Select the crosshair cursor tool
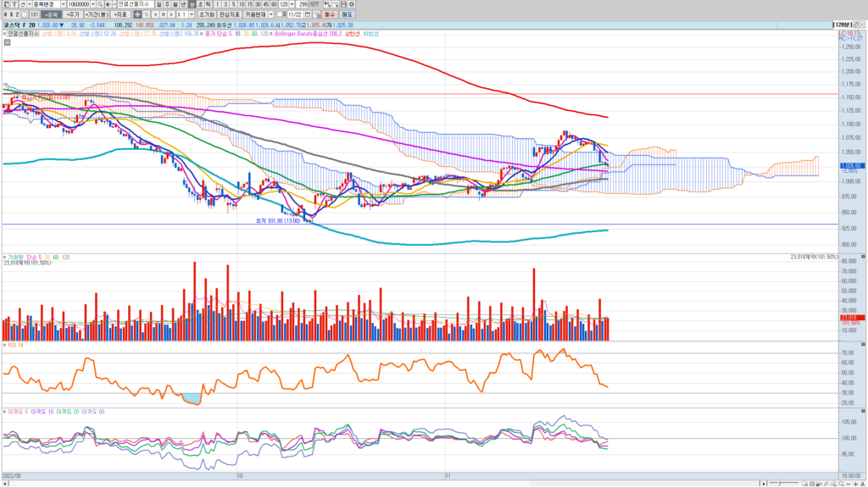 click(137, 14)
